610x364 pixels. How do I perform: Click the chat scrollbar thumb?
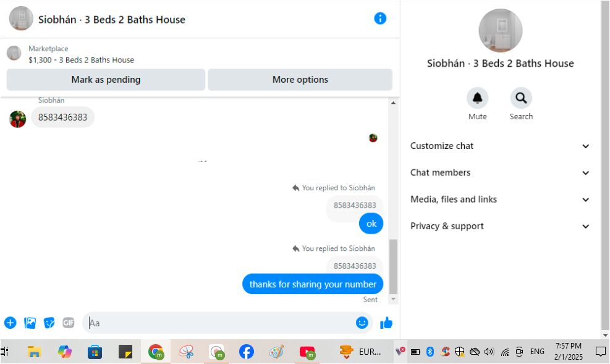(393, 267)
